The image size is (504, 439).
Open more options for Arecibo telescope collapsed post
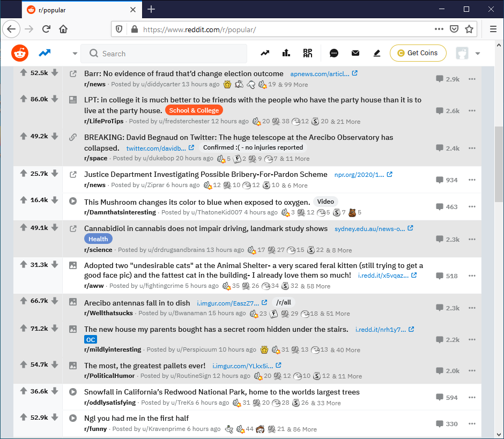click(472, 148)
